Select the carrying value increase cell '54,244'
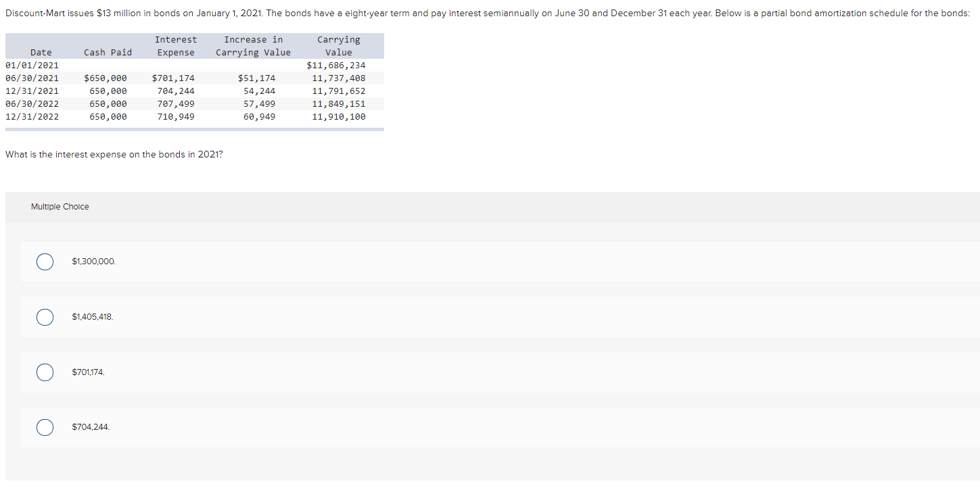Image resolution: width=980 pixels, height=492 pixels. pyautogui.click(x=260, y=91)
